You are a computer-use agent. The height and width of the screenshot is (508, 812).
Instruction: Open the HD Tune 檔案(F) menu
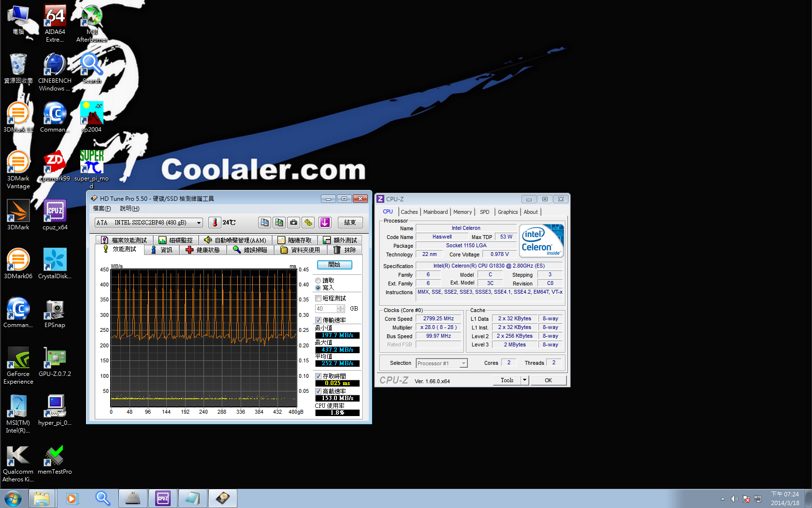click(x=101, y=209)
